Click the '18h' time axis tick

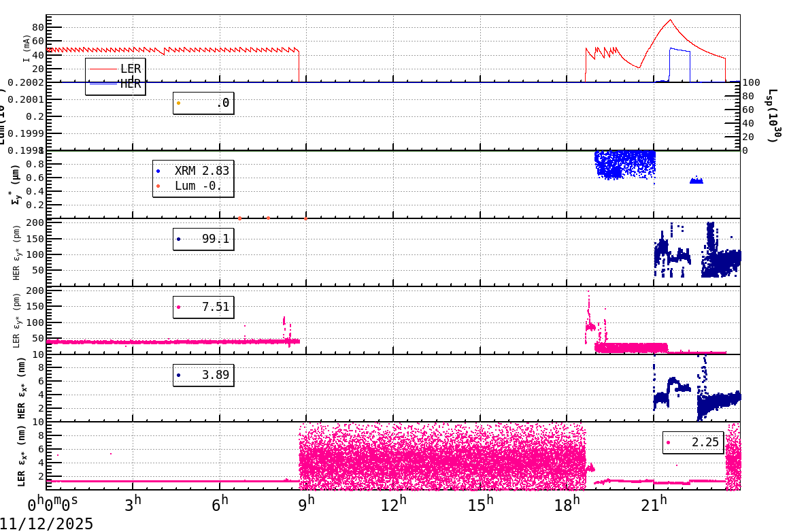point(567,504)
